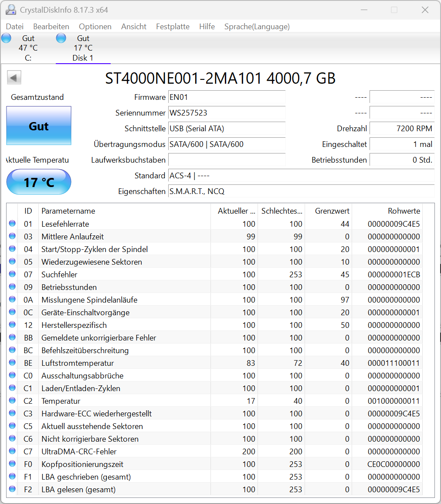The width and height of the screenshot is (441, 504).
Task: Click the health indicator circle for Disk 1
Action: [x=61, y=38]
